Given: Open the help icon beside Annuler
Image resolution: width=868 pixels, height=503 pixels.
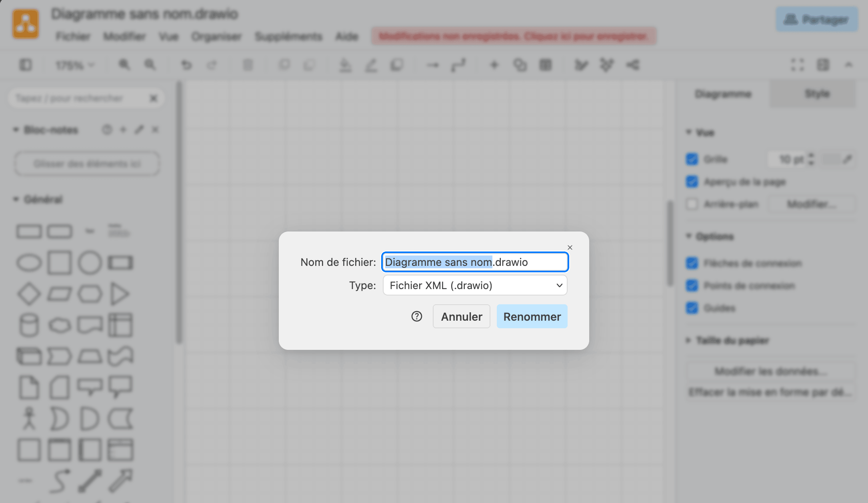Looking at the screenshot, I should pyautogui.click(x=416, y=316).
